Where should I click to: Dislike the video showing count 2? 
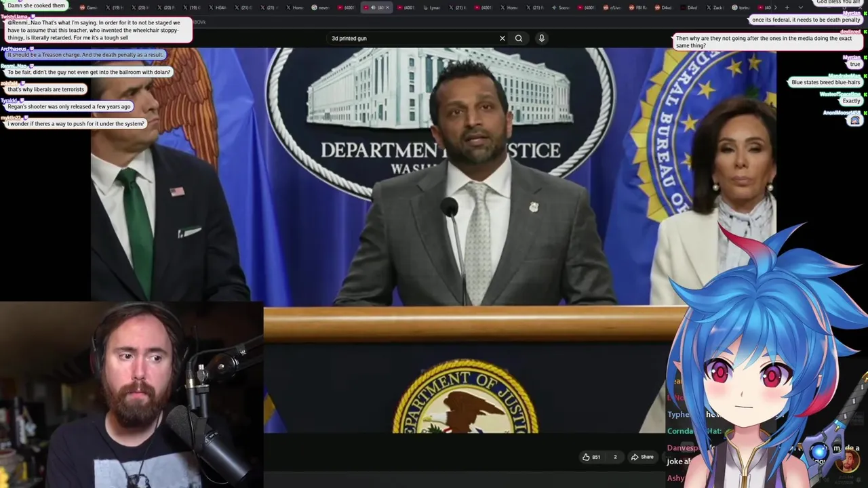(615, 457)
